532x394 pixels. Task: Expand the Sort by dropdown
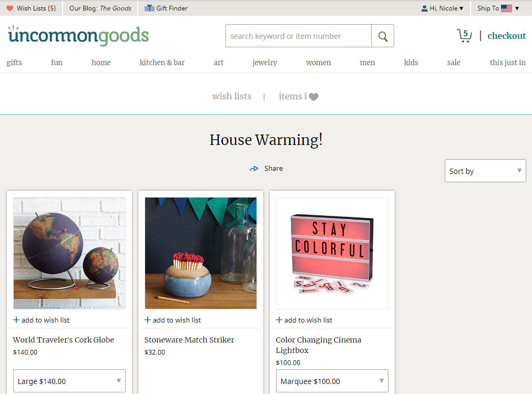click(x=485, y=171)
